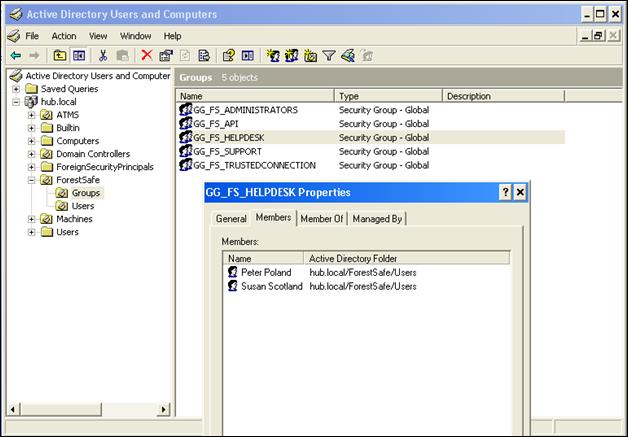
Task: Open the File menu
Action: [x=32, y=36]
